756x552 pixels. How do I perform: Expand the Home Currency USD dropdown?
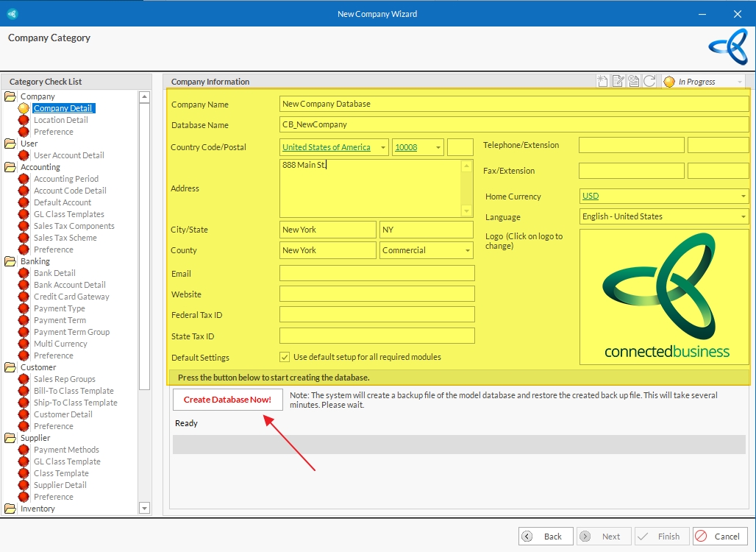[743, 197]
